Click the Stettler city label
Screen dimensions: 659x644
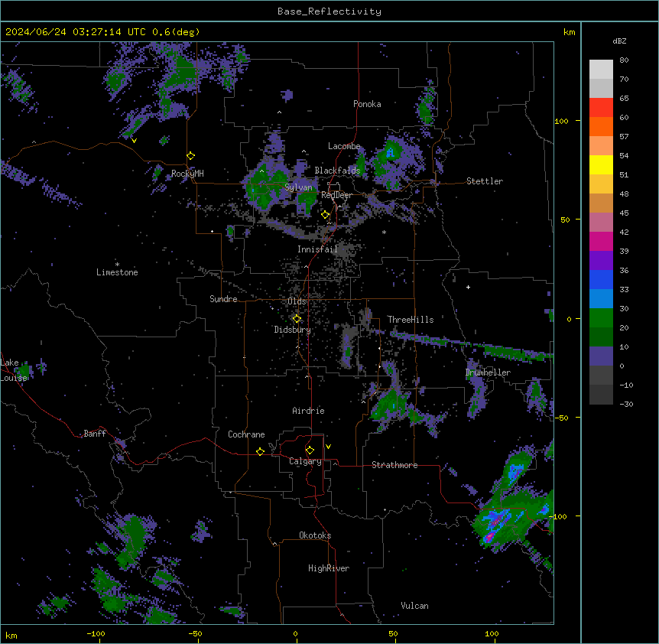pyautogui.click(x=485, y=181)
